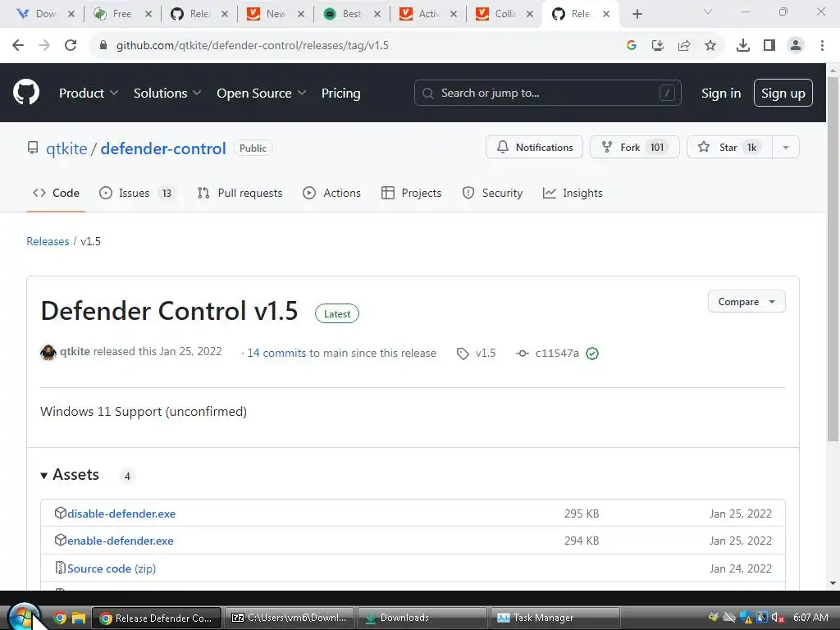Click the Pricing link
Screen dimensions: 840x630
point(340,93)
